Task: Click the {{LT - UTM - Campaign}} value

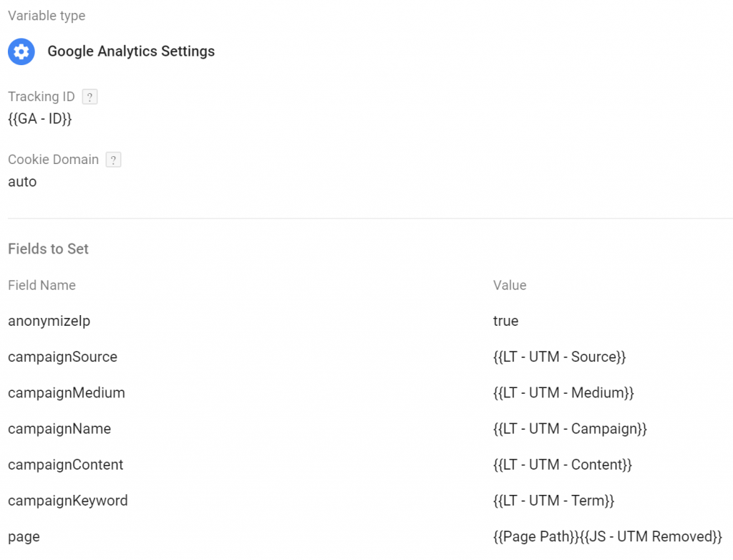Action: 571,429
